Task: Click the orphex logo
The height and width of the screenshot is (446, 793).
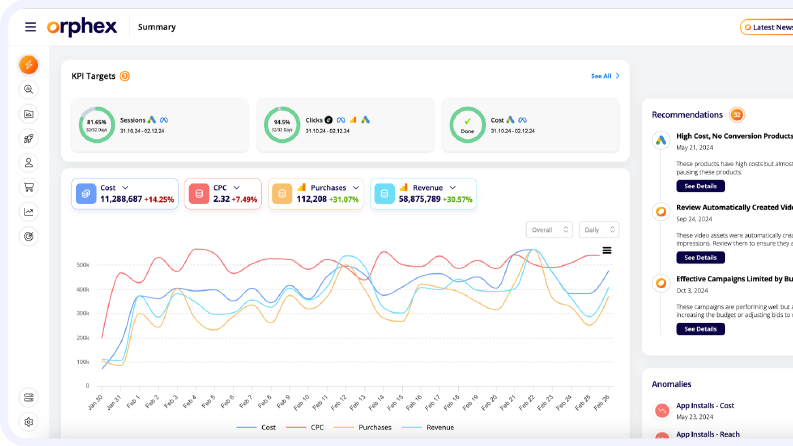Action: [82, 27]
